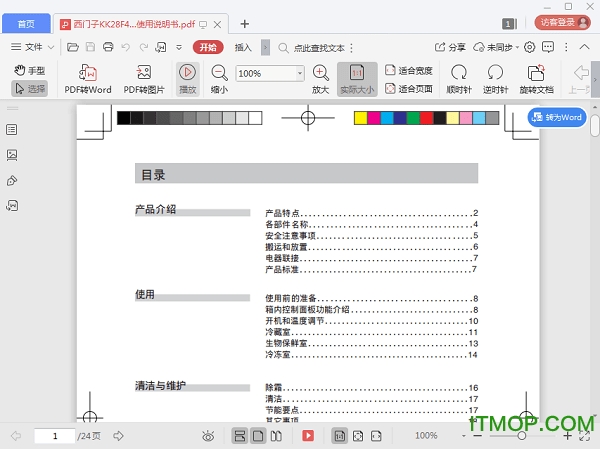Open the thumbnail panel in left sidebar
The image size is (600, 449).
click(12, 155)
